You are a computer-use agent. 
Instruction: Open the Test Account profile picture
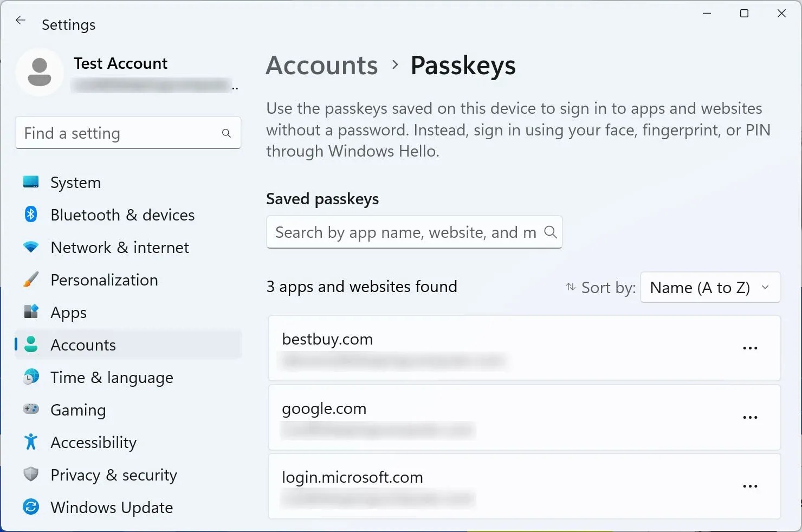click(x=40, y=72)
